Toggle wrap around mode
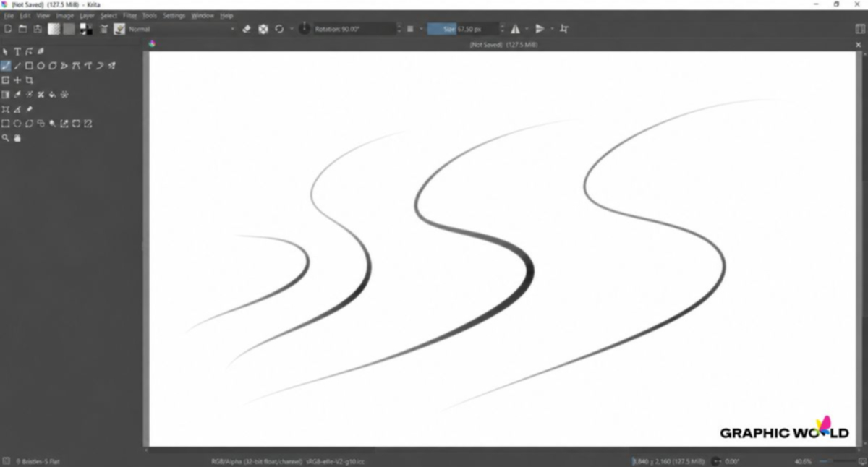 click(x=564, y=29)
